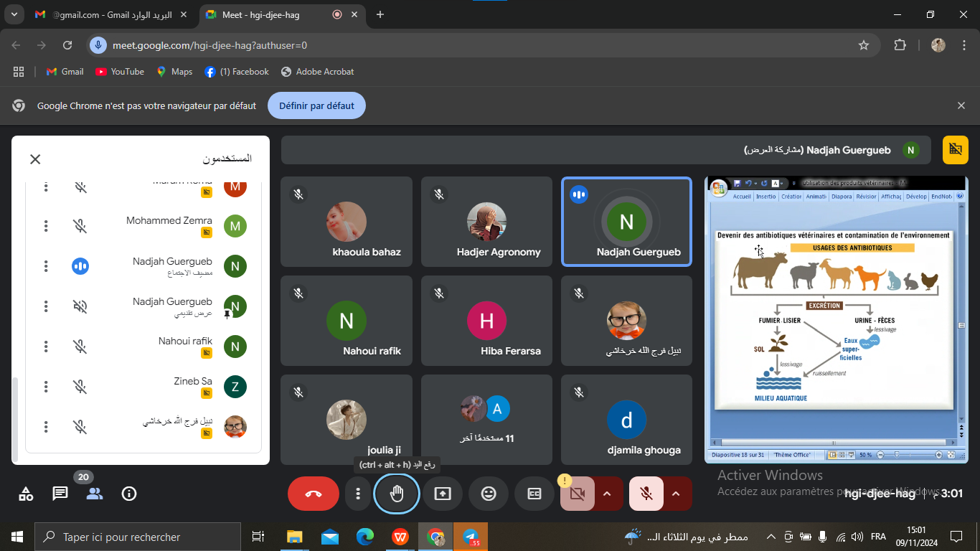
Task: Open the activities icon in the bottom bar
Action: 26,494
